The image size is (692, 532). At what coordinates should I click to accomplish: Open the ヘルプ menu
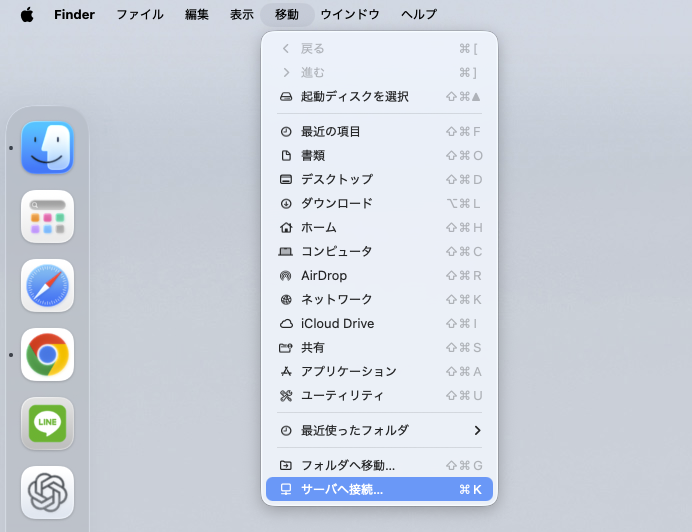point(419,15)
